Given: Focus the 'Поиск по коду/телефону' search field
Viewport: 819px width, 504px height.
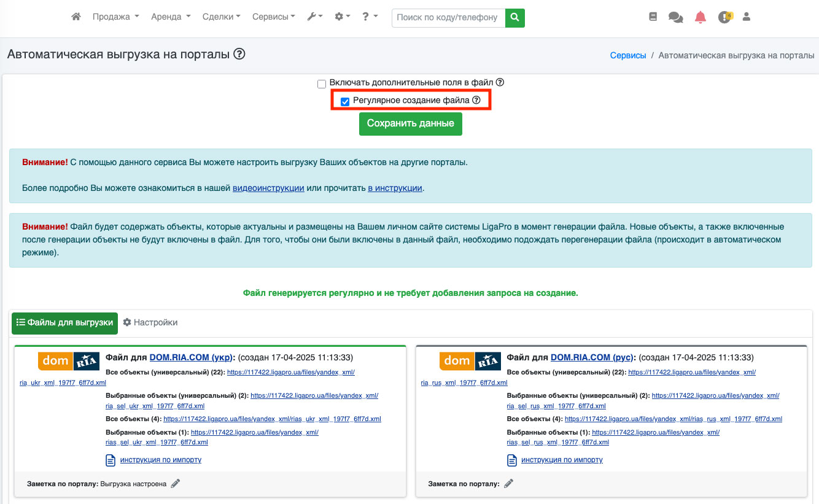Looking at the screenshot, I should coord(448,18).
